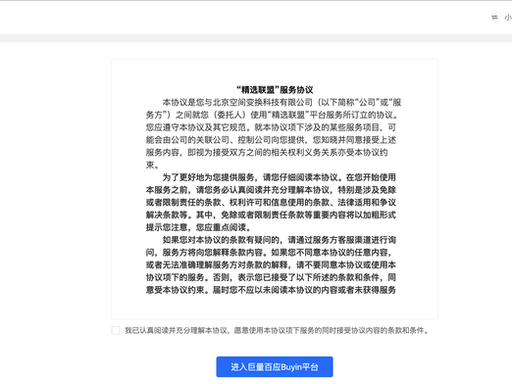This screenshot has height=384, width=512.
Task: Click the paragraph starting 如果您对本协议的条款有疑问的
Action: [x=271, y=265]
